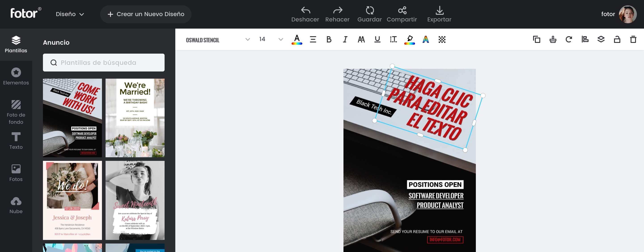Click Crear un Nuevo Diseño button
The height and width of the screenshot is (252, 644).
coord(146,14)
